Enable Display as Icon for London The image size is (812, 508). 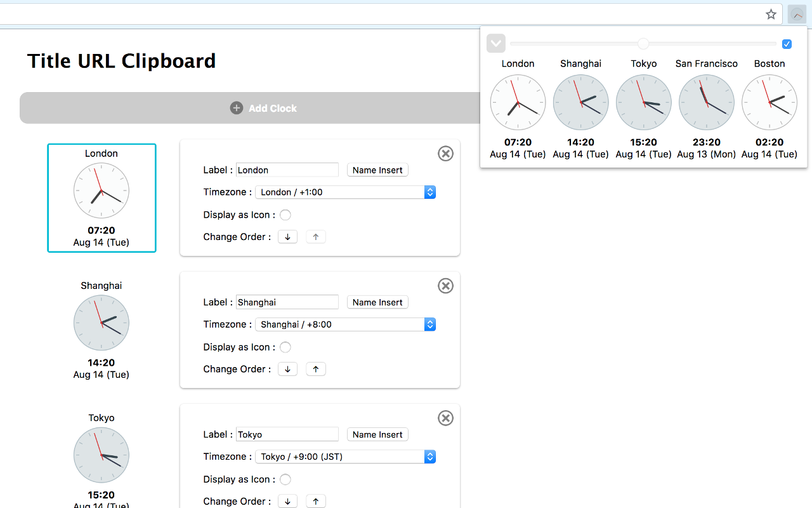pyautogui.click(x=285, y=215)
